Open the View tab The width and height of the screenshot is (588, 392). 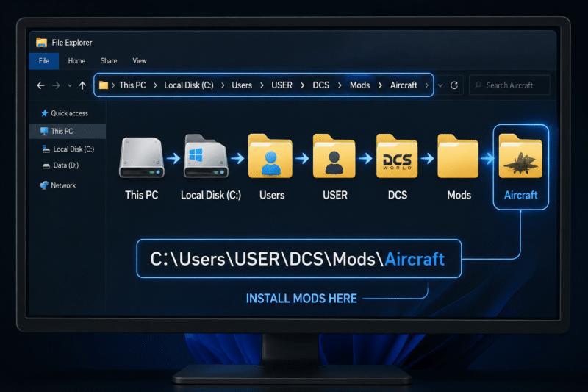(x=140, y=61)
